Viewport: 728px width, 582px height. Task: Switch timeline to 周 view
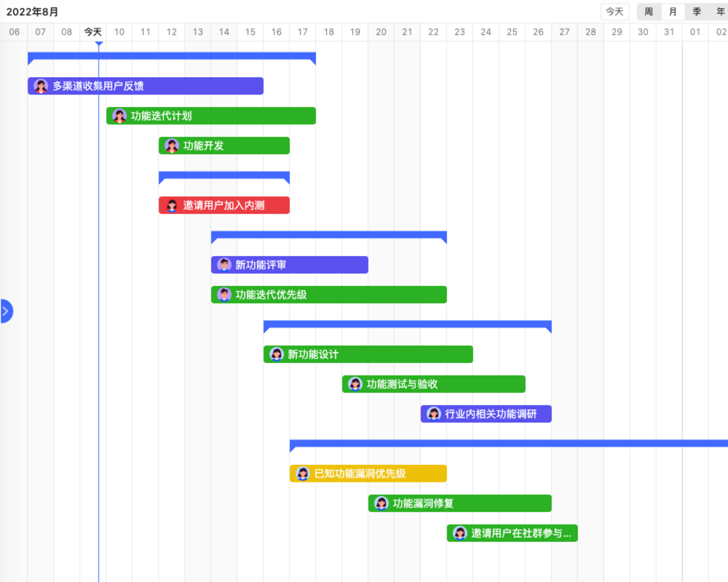point(649,12)
